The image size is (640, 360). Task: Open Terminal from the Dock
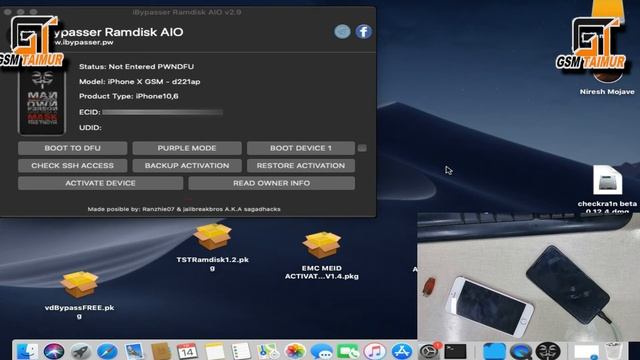tap(456, 351)
